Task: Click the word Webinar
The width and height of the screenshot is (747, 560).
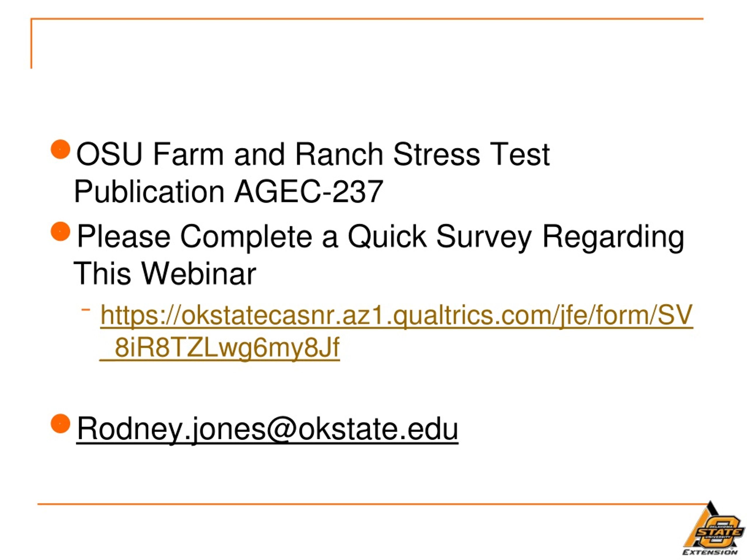Action: [x=199, y=274]
